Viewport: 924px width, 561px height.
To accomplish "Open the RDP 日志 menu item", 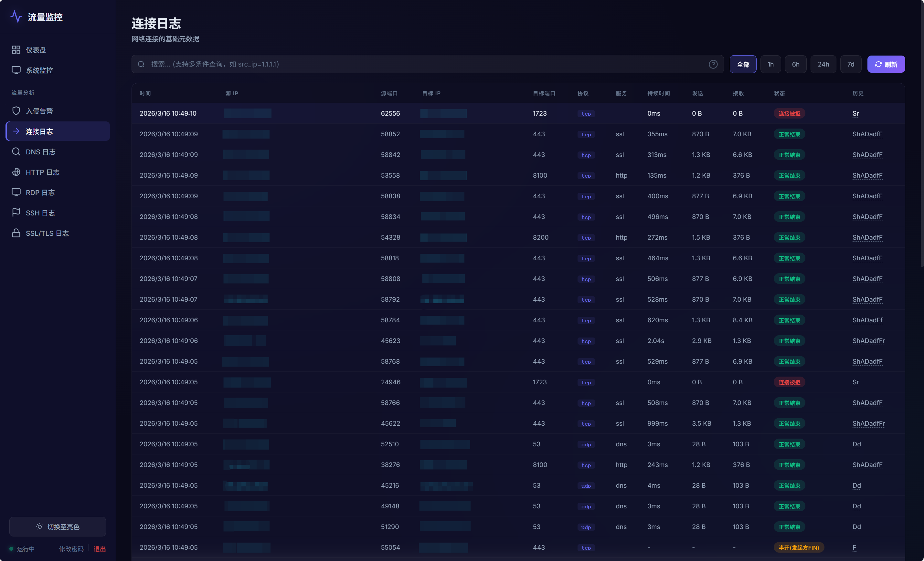I will (40, 192).
